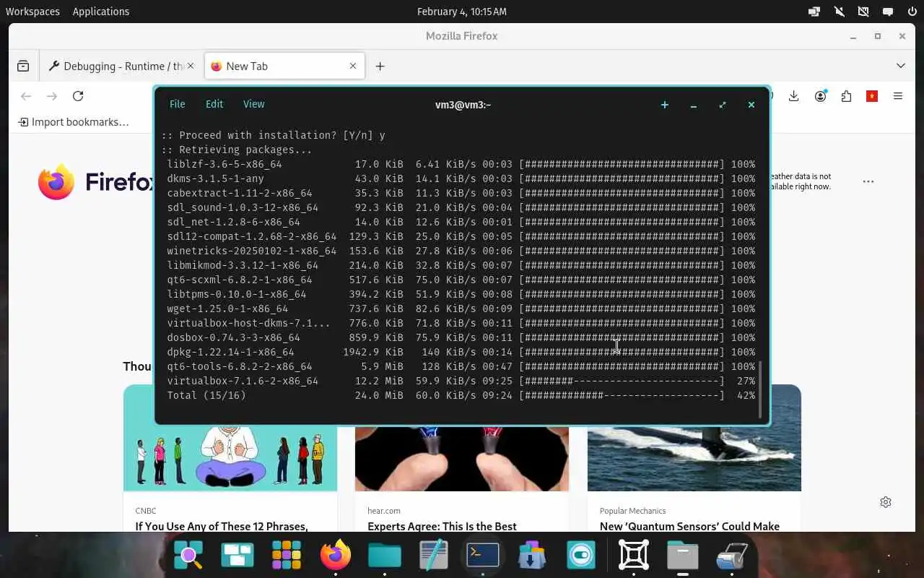
Task: Open the File menu in the terminal
Action: click(x=177, y=104)
